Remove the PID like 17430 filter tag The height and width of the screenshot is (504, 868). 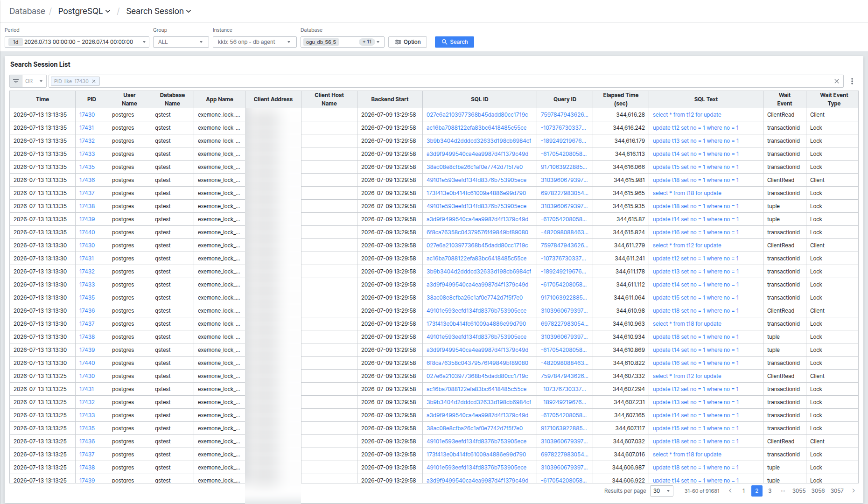point(94,81)
